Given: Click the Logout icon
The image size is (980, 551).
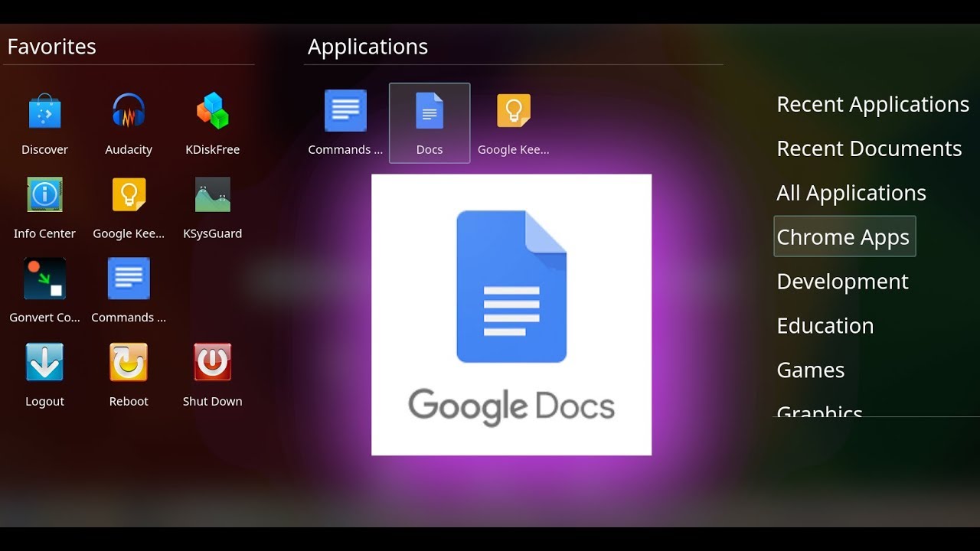Looking at the screenshot, I should [44, 362].
